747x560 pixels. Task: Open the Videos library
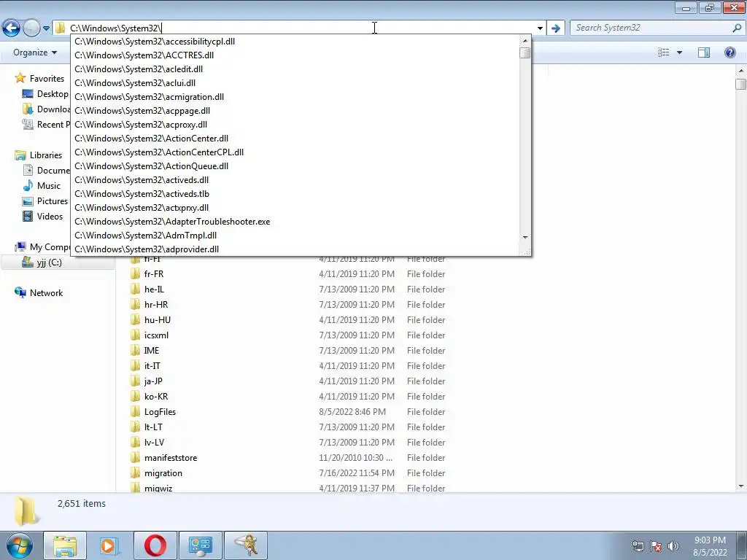43,216
